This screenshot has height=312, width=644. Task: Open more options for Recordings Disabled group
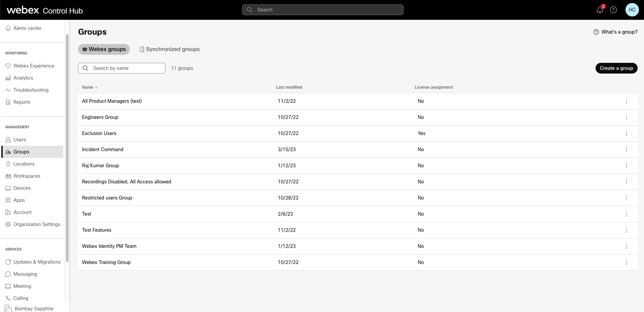click(626, 182)
